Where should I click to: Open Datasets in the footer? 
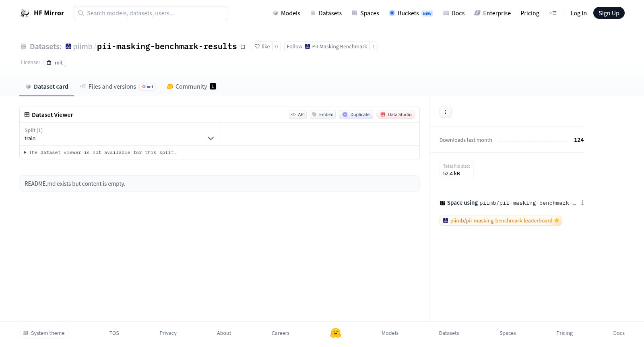pos(449,333)
